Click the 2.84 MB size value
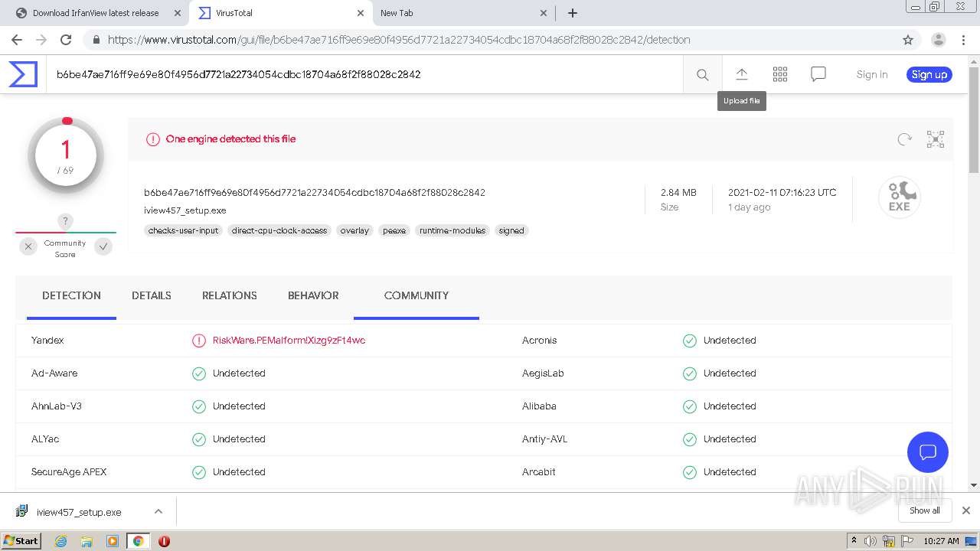This screenshot has height=551, width=980. tap(678, 192)
